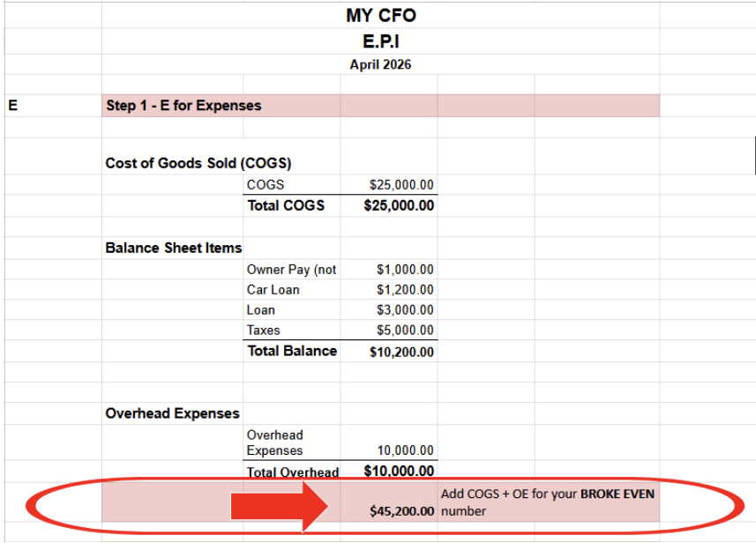Click the Car Loan row label

point(273,290)
